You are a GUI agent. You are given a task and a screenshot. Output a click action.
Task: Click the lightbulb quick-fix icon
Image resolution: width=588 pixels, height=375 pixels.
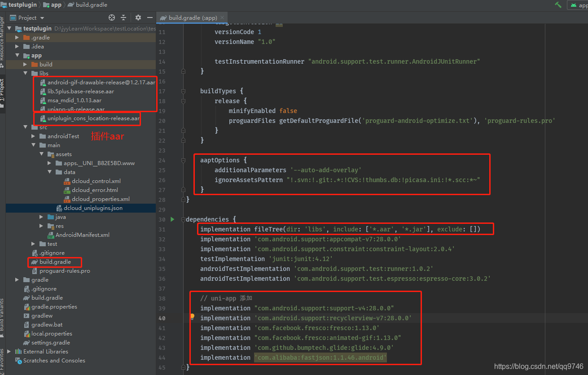click(x=192, y=317)
